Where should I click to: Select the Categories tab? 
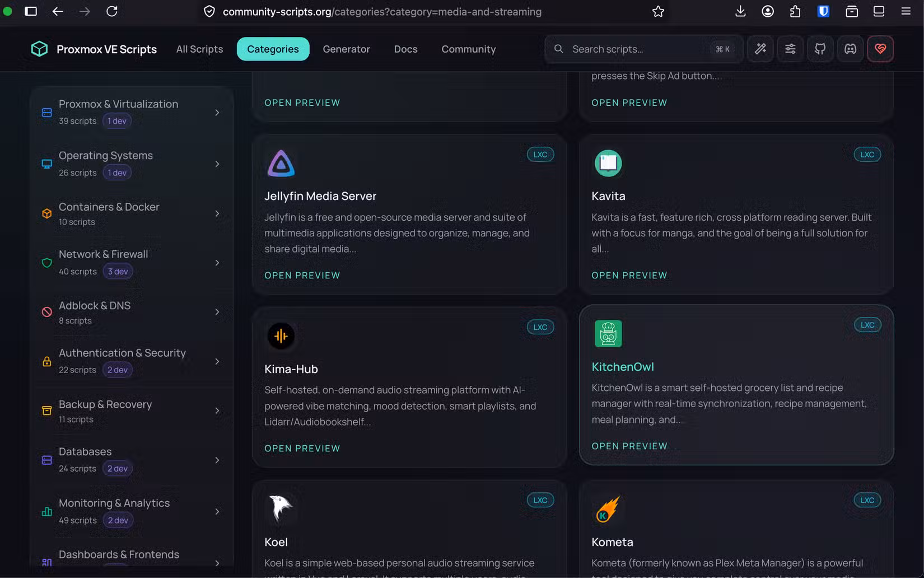tap(273, 49)
